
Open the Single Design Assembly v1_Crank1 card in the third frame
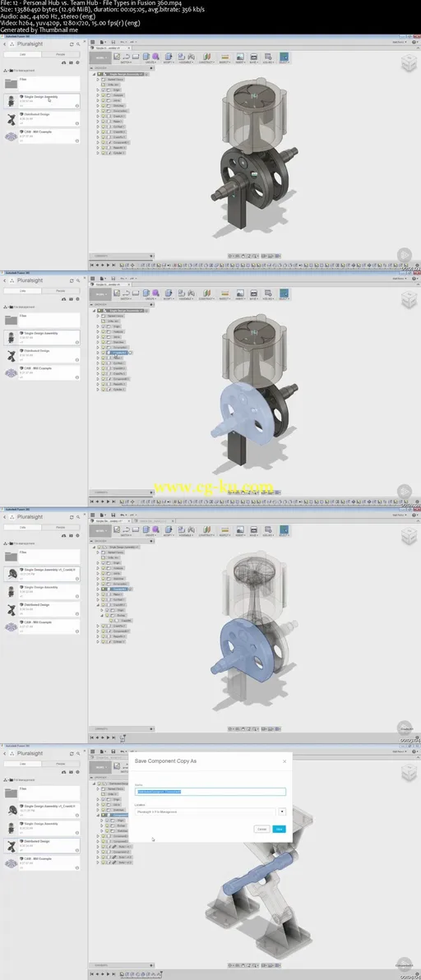pos(41,574)
